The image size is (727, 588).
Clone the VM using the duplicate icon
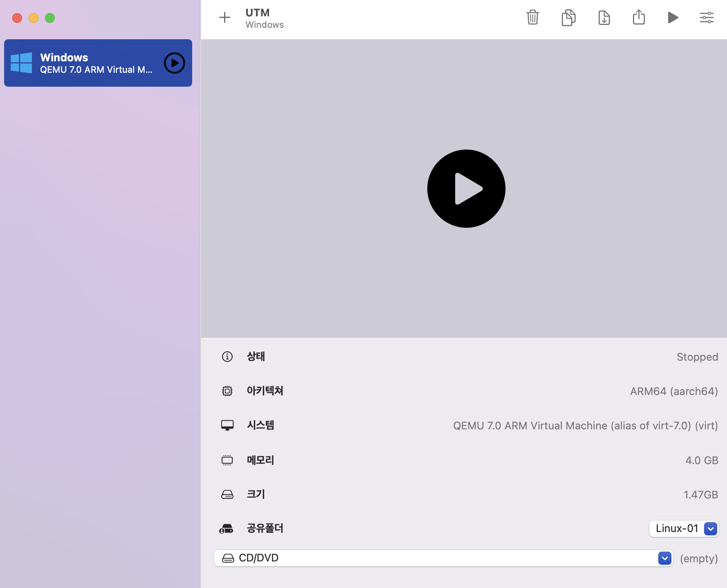(x=568, y=18)
